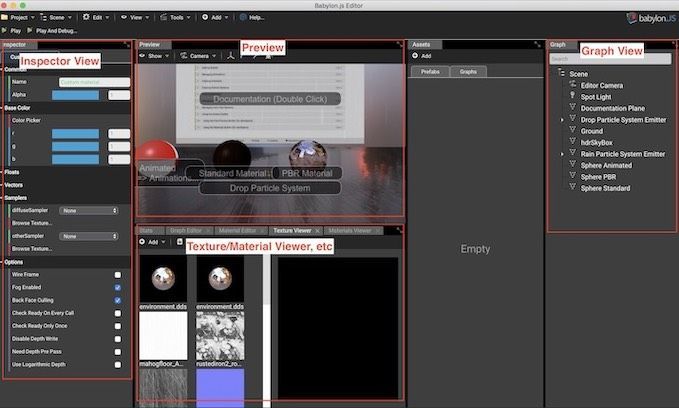Select the Spot Light bulb icon
This screenshot has height=408, width=679.
(x=572, y=96)
